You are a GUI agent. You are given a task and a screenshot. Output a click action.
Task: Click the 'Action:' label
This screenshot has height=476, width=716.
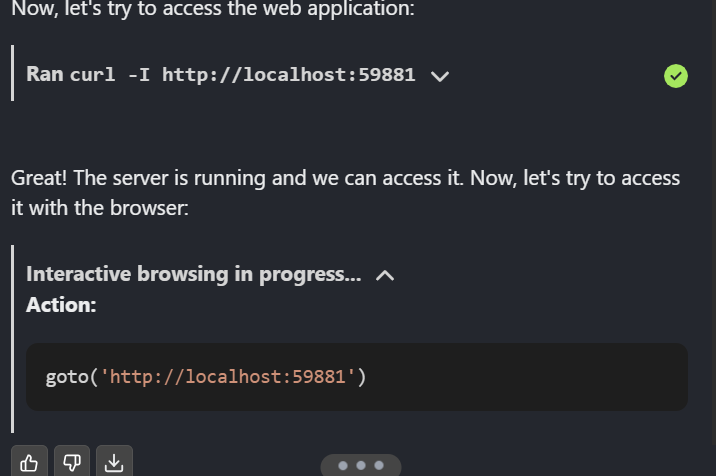tap(61, 305)
